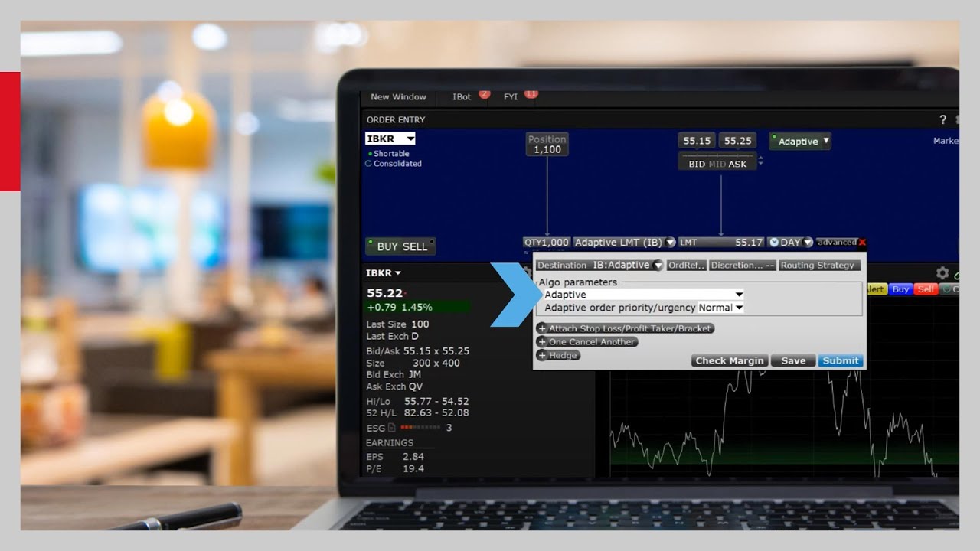Click the ESG document icon
The height and width of the screenshot is (551, 980).
pyautogui.click(x=392, y=427)
